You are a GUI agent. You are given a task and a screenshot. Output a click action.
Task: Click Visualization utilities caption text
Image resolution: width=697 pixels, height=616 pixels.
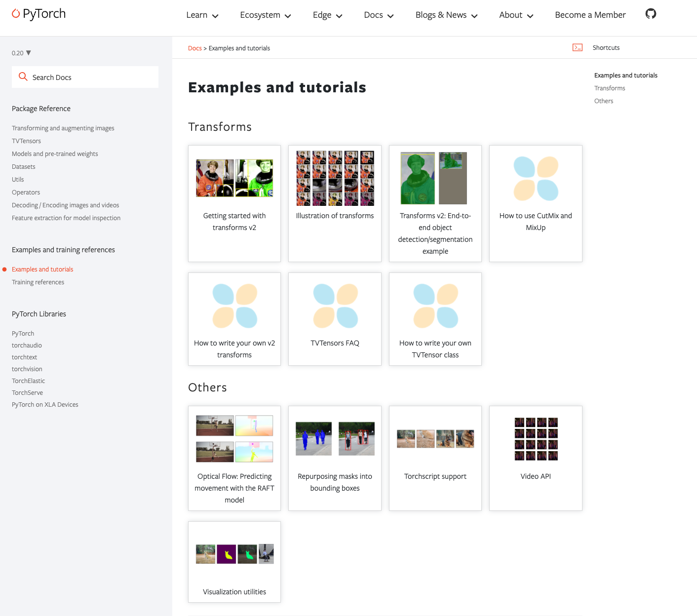pyautogui.click(x=234, y=592)
